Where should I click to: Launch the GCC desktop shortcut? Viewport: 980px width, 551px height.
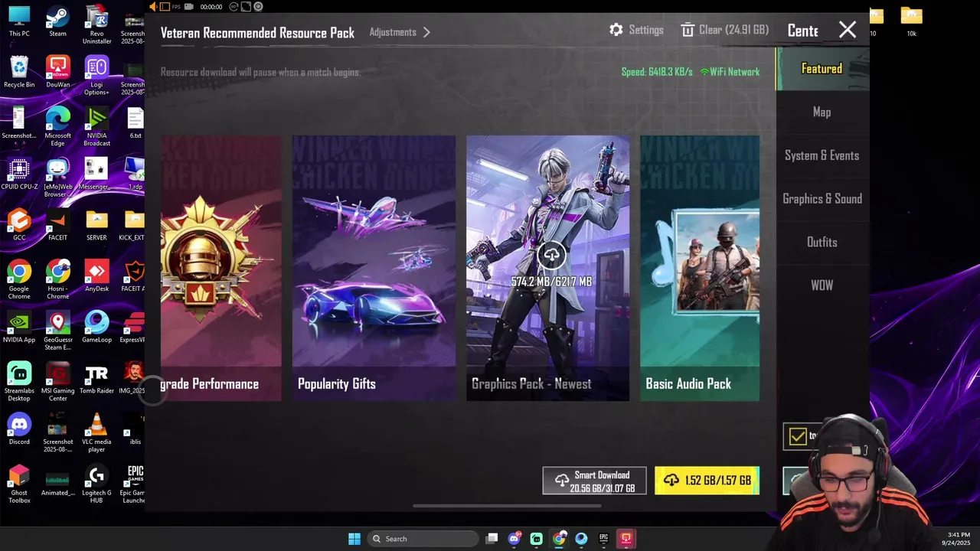tap(19, 226)
